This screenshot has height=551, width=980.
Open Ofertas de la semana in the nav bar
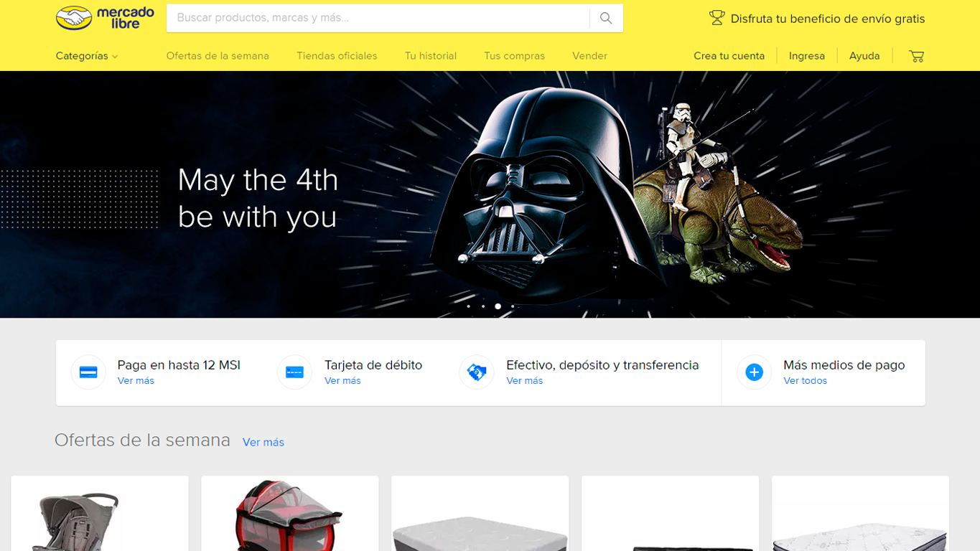tap(218, 56)
